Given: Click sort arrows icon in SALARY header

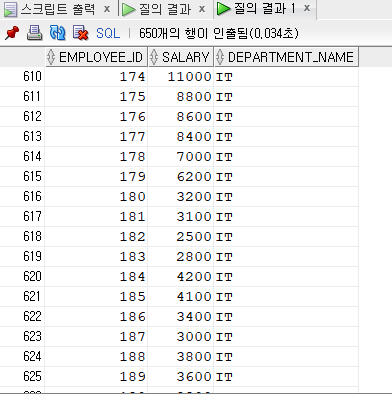Looking at the screenshot, I should (x=154, y=57).
